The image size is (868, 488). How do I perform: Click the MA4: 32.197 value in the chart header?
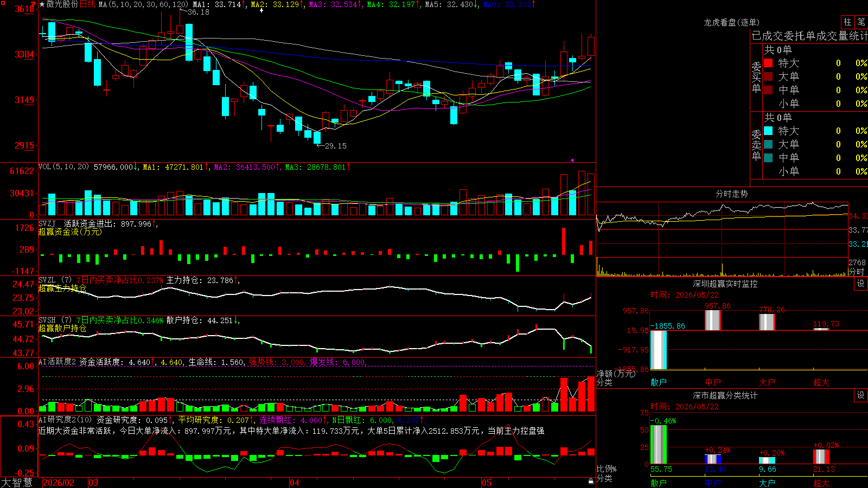coord(394,4)
